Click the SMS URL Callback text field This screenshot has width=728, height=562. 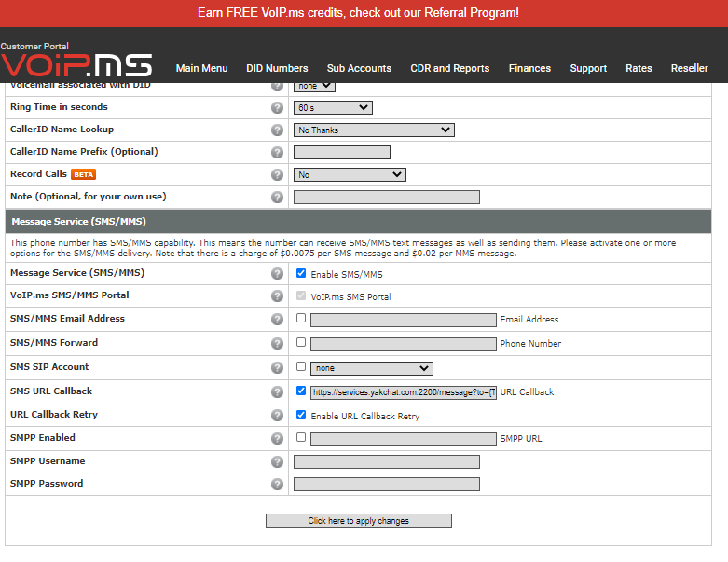click(x=403, y=392)
